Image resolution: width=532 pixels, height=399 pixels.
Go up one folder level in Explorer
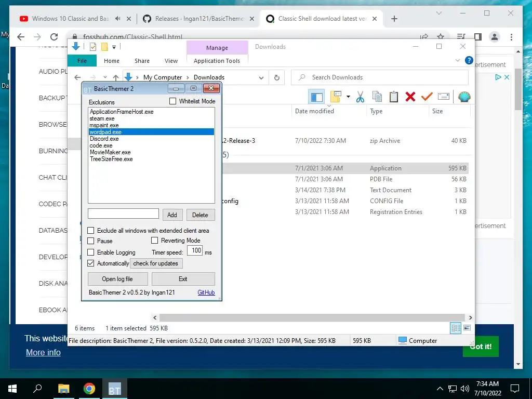[x=116, y=77]
